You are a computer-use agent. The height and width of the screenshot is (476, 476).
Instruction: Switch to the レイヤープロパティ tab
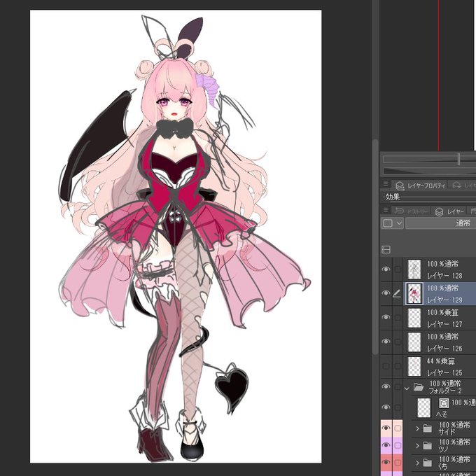pyautogui.click(x=419, y=185)
